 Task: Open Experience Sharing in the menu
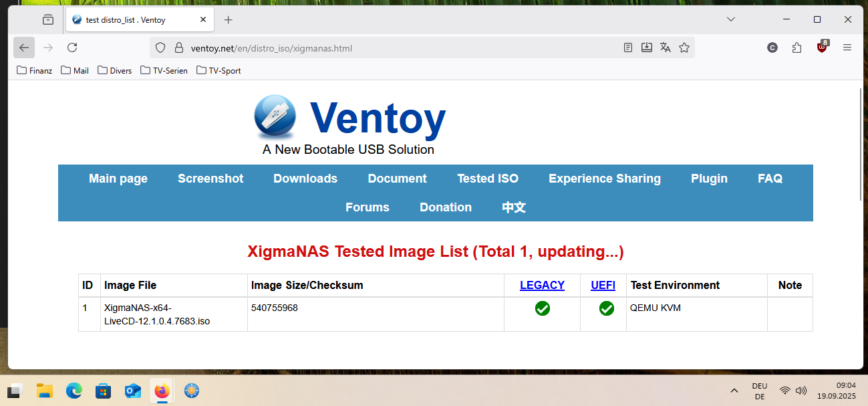(605, 179)
